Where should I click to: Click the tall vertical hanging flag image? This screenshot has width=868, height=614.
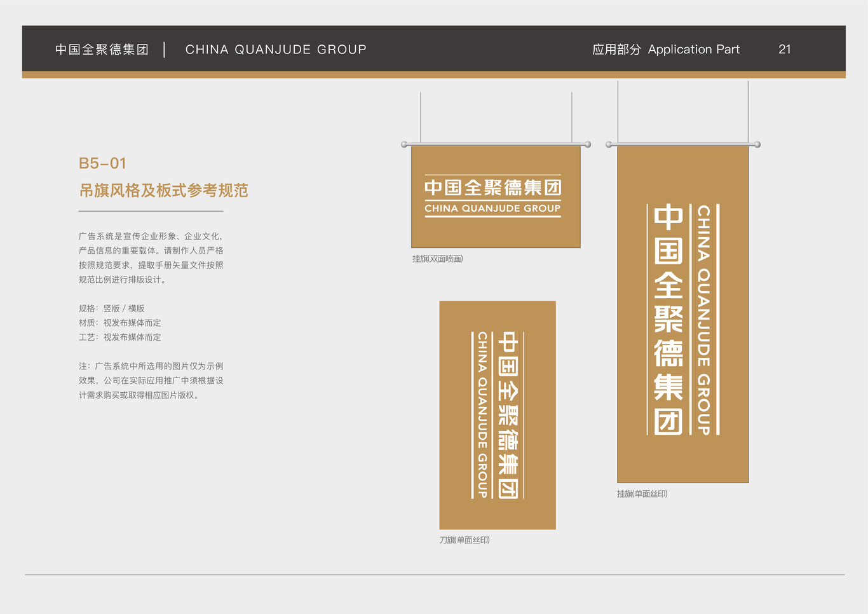coord(683,314)
